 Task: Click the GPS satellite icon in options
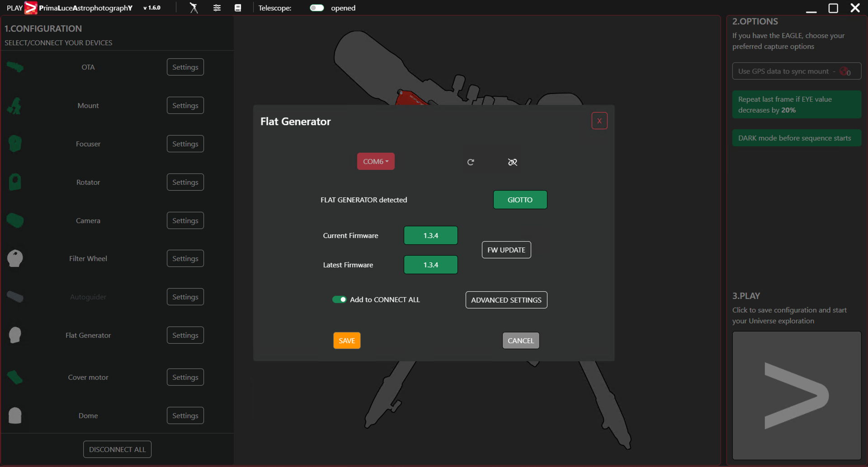(x=845, y=71)
